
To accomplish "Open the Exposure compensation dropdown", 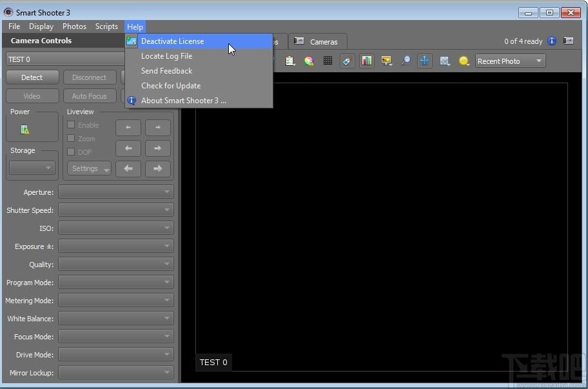I will [116, 246].
